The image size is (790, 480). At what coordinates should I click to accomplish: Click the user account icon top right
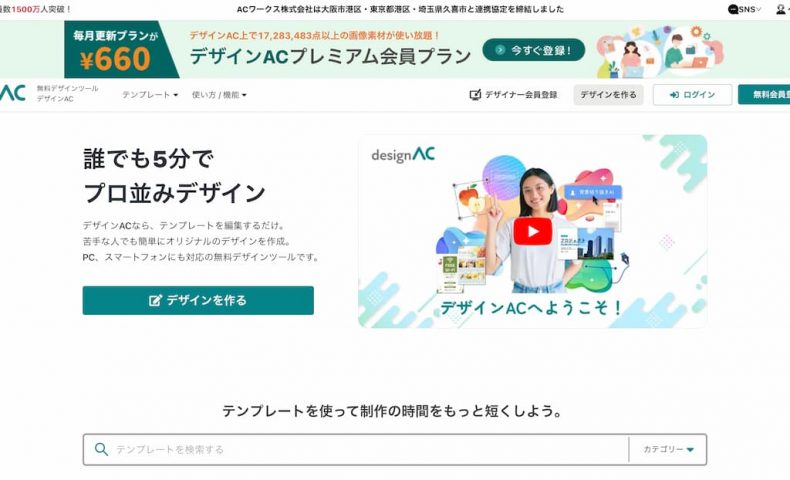pos(781,9)
